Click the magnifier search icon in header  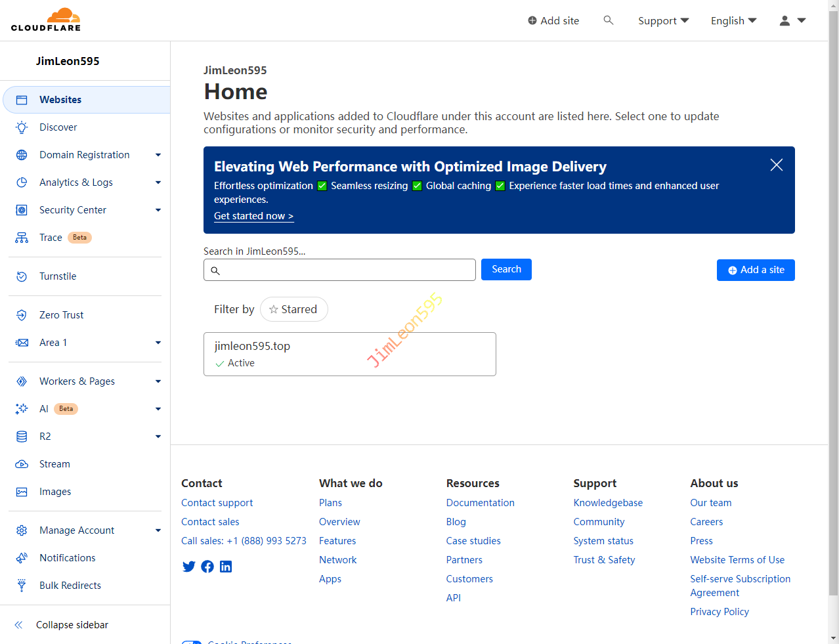(x=608, y=20)
